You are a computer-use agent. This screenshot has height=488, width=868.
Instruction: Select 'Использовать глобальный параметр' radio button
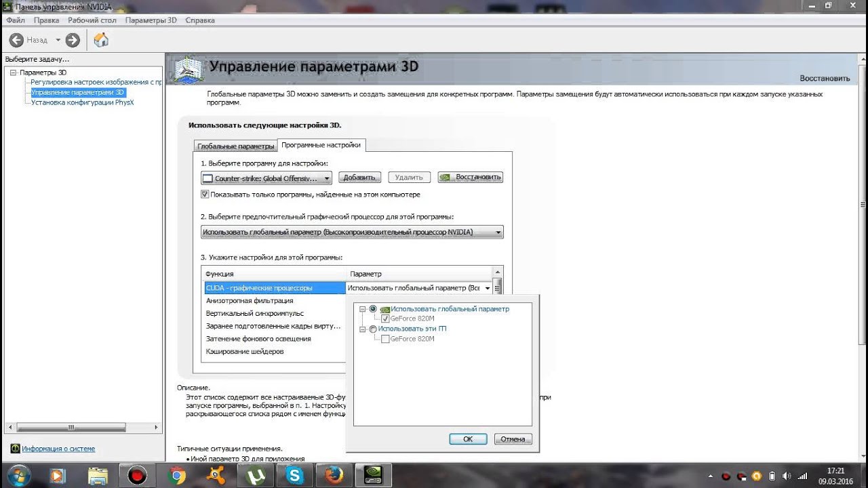[373, 309]
